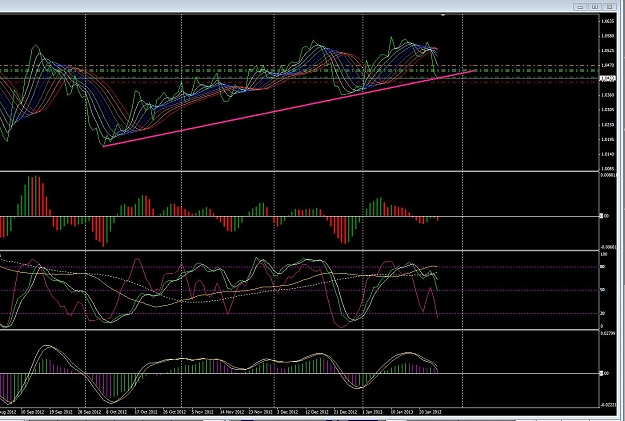Image resolution: width=625 pixels, height=421 pixels.
Task: Click the 12 Dec 2012 date label
Action: (317, 412)
